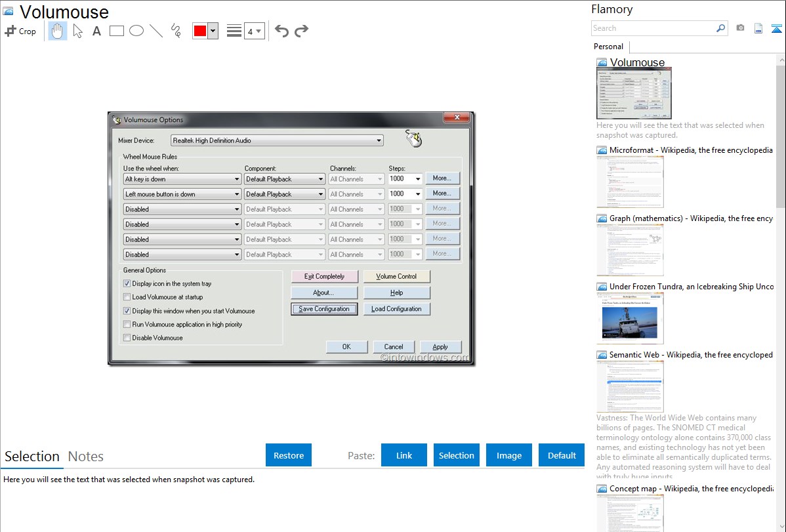786x532 pixels.
Task: Undo the last annotation
Action: pos(281,31)
